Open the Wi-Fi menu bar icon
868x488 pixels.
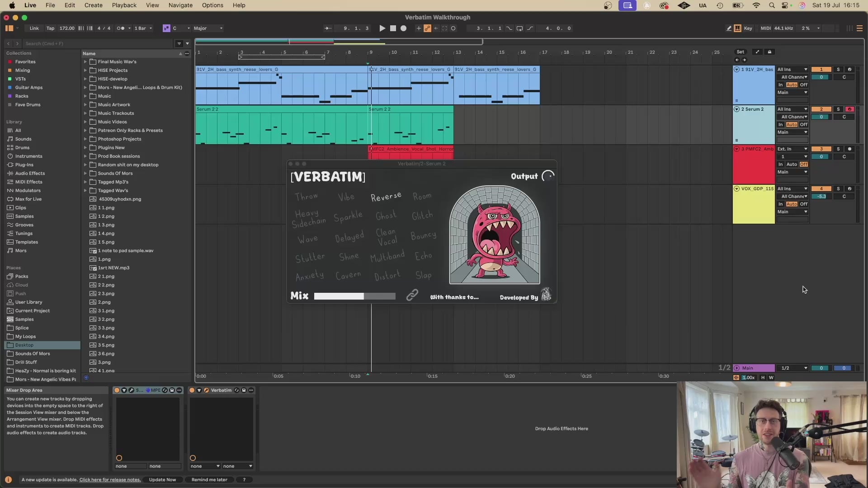click(756, 5)
